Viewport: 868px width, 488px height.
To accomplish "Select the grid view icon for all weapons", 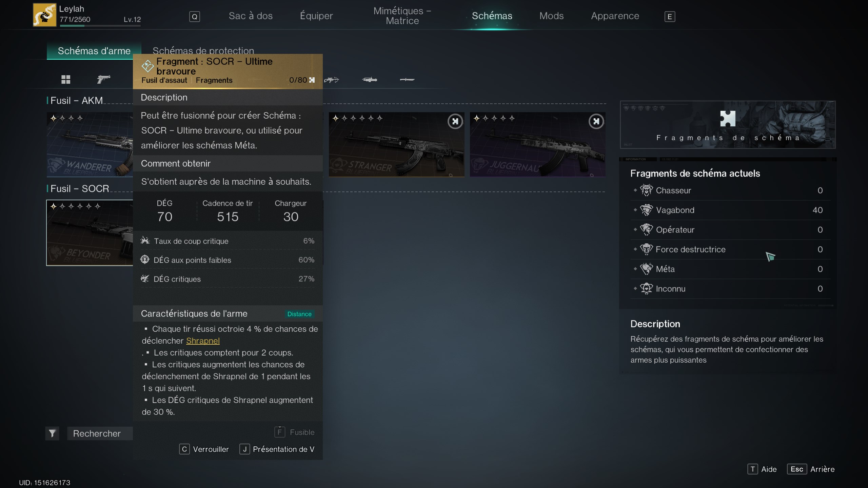I will coord(65,80).
